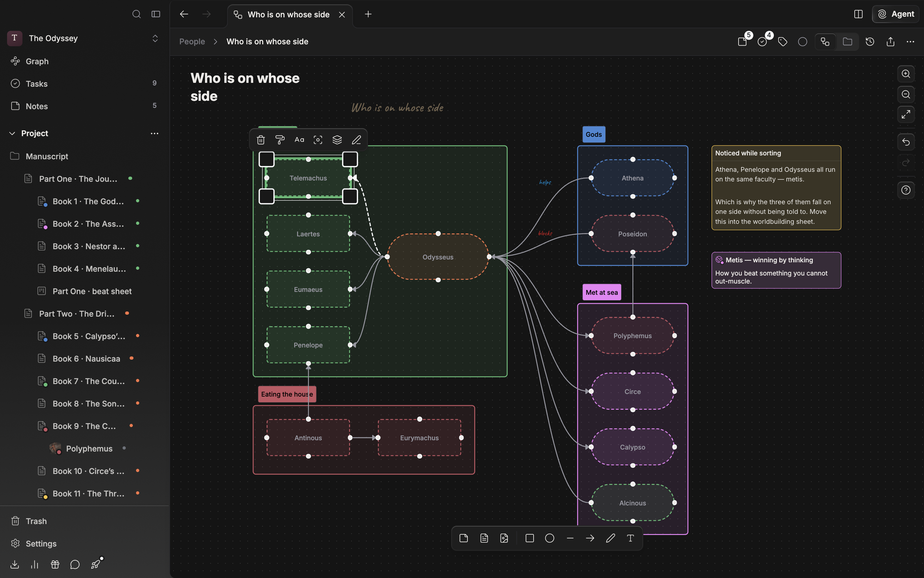924x578 pixels.
Task: Switch to folder view toggle
Action: point(848,41)
